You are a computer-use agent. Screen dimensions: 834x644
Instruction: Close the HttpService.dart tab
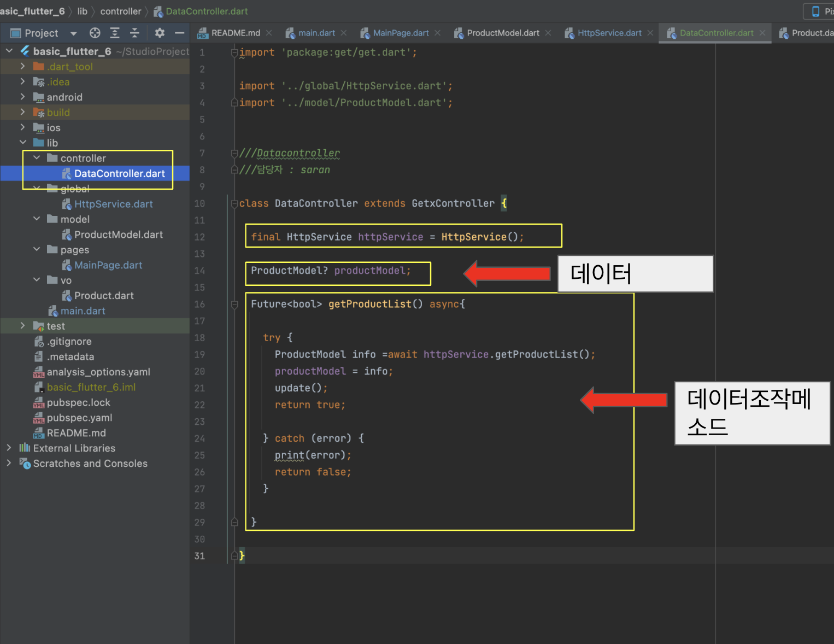(x=650, y=33)
